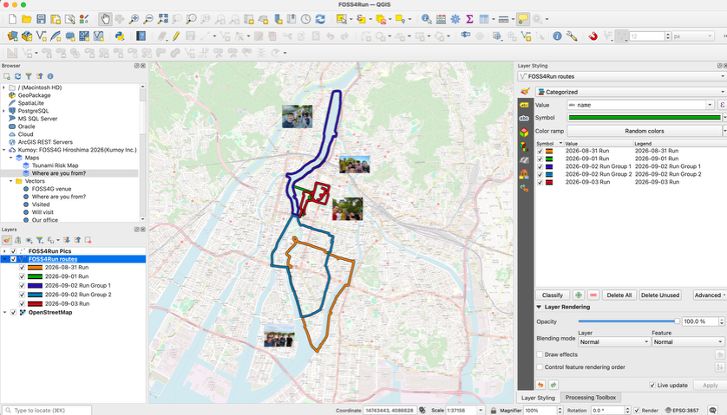The image size is (727, 415).
Task: Open the attribute table icon
Action: [441, 19]
